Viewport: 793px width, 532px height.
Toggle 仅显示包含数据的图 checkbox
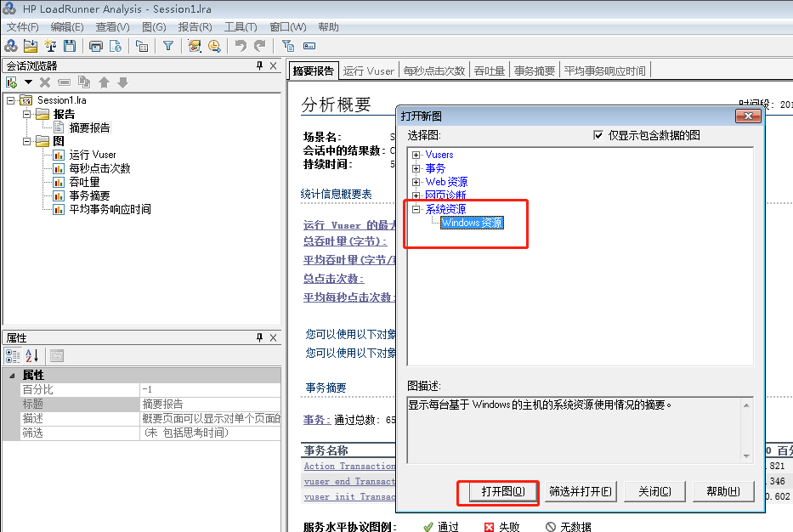point(598,135)
